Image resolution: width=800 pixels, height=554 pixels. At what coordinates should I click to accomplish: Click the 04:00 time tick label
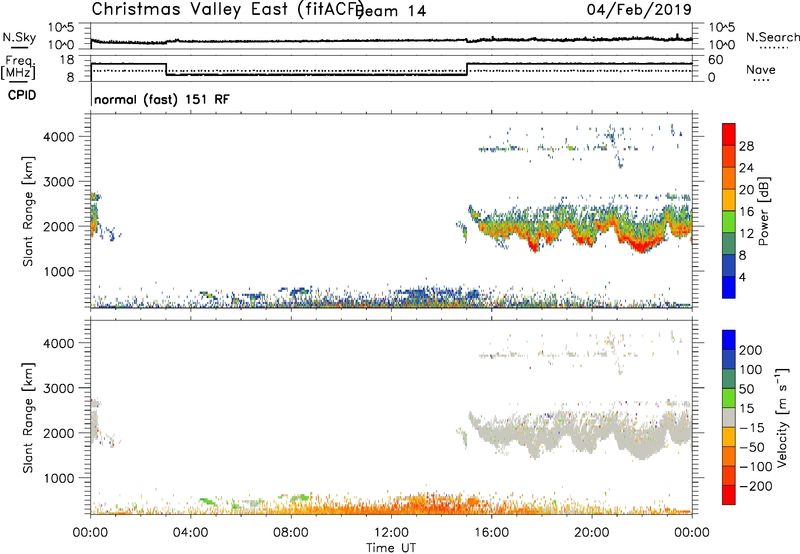(190, 533)
